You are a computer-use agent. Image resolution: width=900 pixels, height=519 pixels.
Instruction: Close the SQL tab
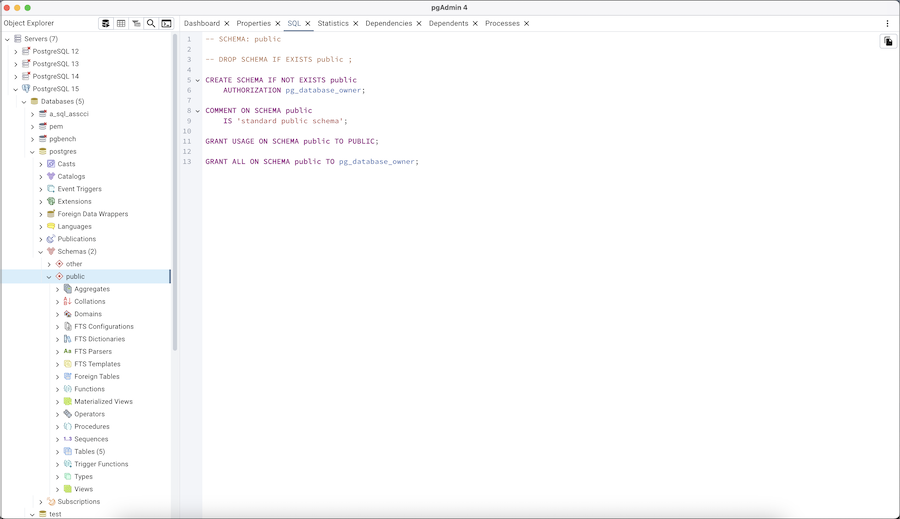pyautogui.click(x=308, y=24)
